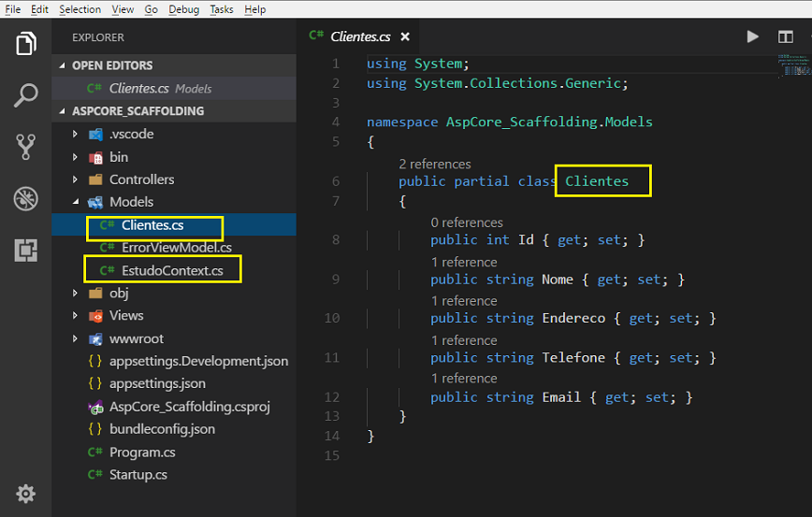The height and width of the screenshot is (517, 812).
Task: Expand the Controllers folder arrow
Action: [75, 180]
